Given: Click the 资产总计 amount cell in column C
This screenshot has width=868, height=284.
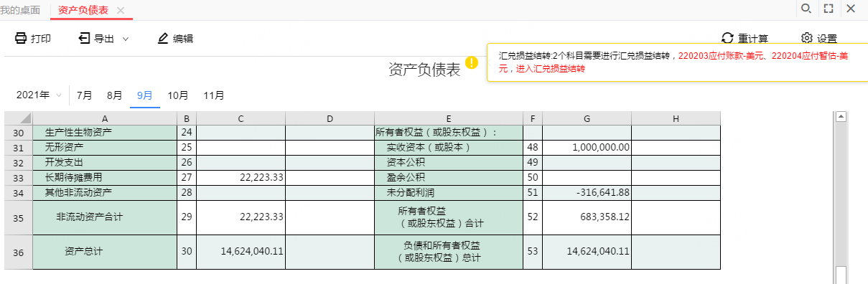Looking at the screenshot, I should pos(241,252).
